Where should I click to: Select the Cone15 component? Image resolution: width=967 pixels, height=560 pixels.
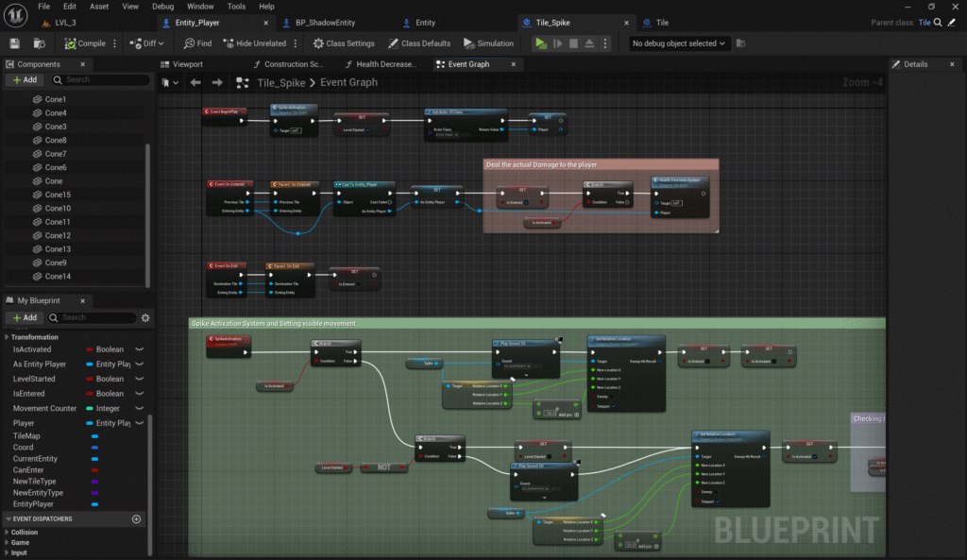58,195
